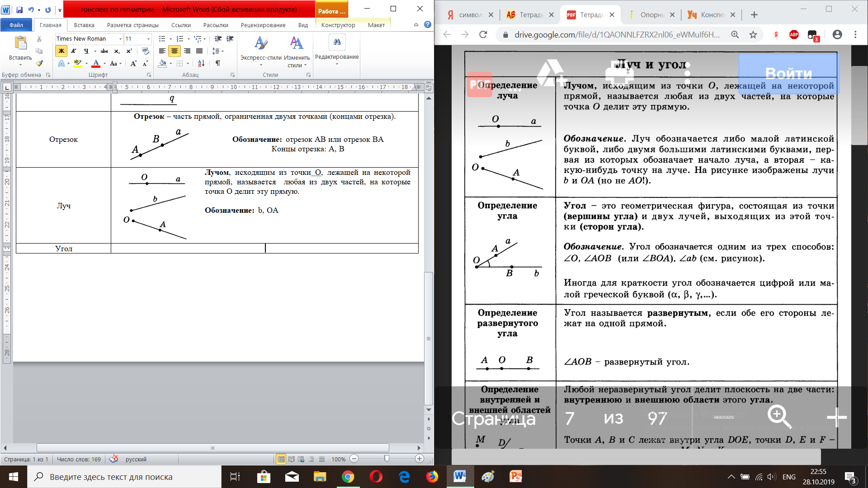Open the Chrome profile avatar icon
The image size is (868, 488).
[837, 34]
